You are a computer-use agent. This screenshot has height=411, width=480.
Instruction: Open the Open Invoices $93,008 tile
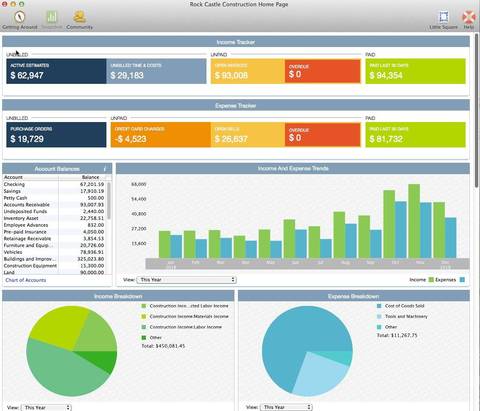click(x=248, y=71)
